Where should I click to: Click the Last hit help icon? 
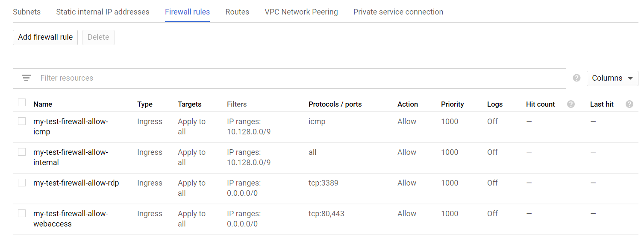pos(629,104)
